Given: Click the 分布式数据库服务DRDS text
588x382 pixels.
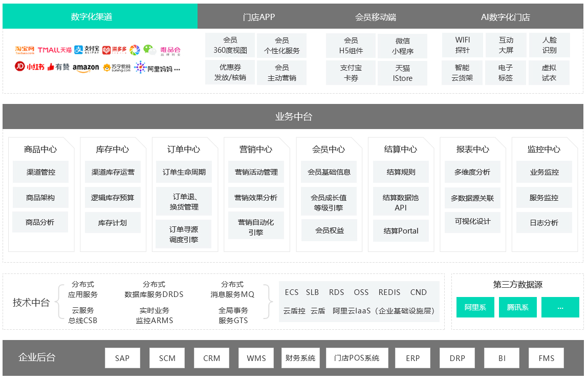Looking at the screenshot, I should [154, 289].
